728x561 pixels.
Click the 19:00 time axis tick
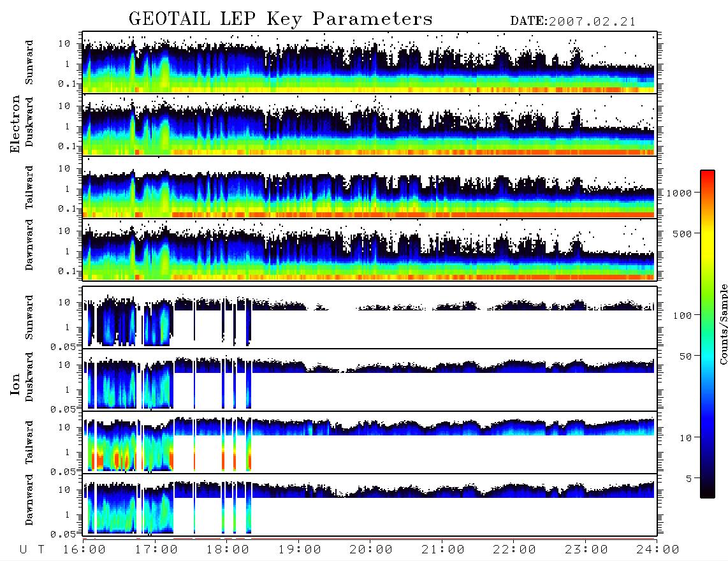click(x=300, y=550)
